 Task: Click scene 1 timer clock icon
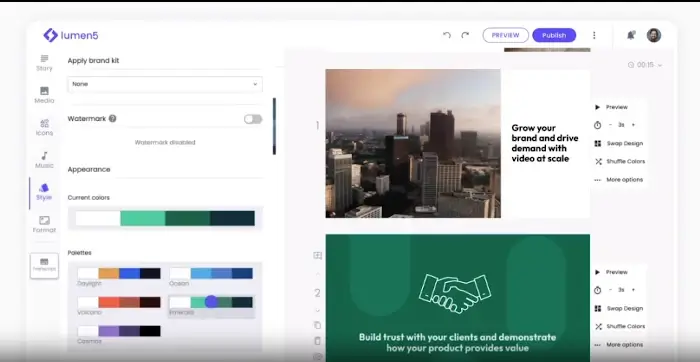[x=597, y=125]
